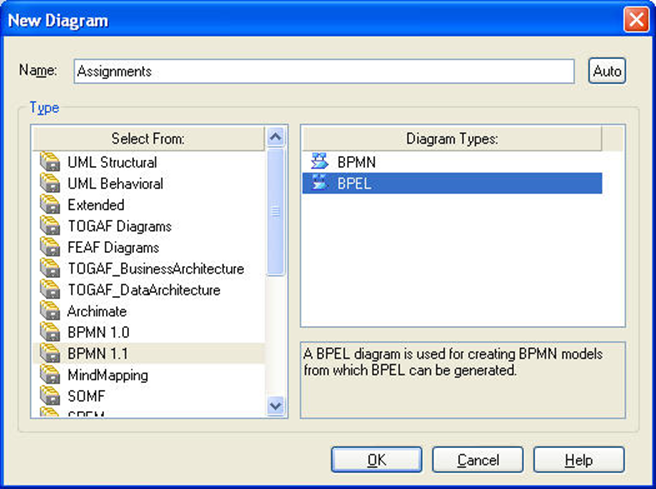Confirm with the OK button

click(377, 460)
